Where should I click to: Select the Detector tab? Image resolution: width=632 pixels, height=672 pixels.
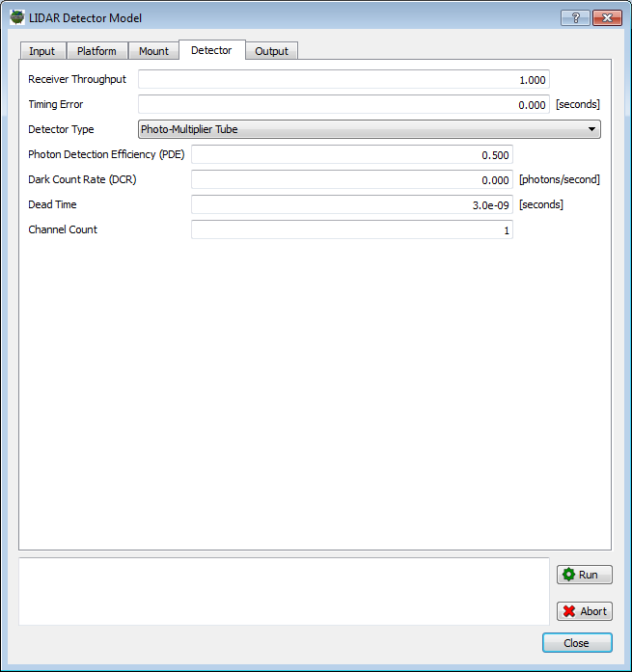[x=211, y=50]
